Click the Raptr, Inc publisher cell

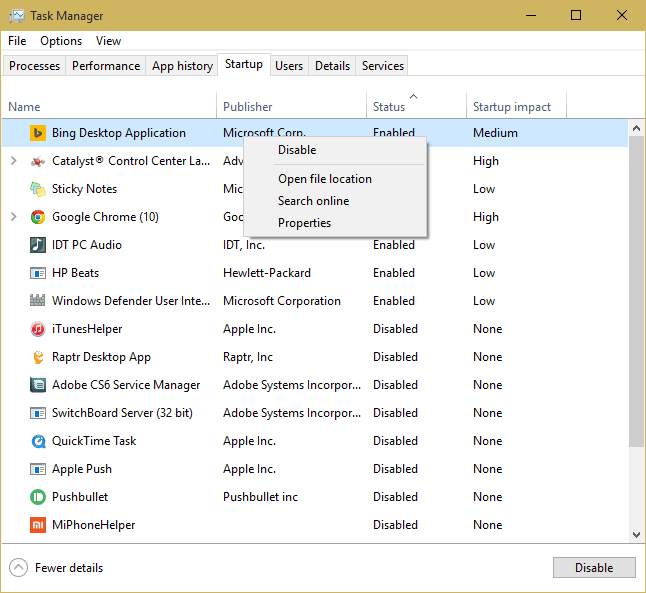pos(248,357)
